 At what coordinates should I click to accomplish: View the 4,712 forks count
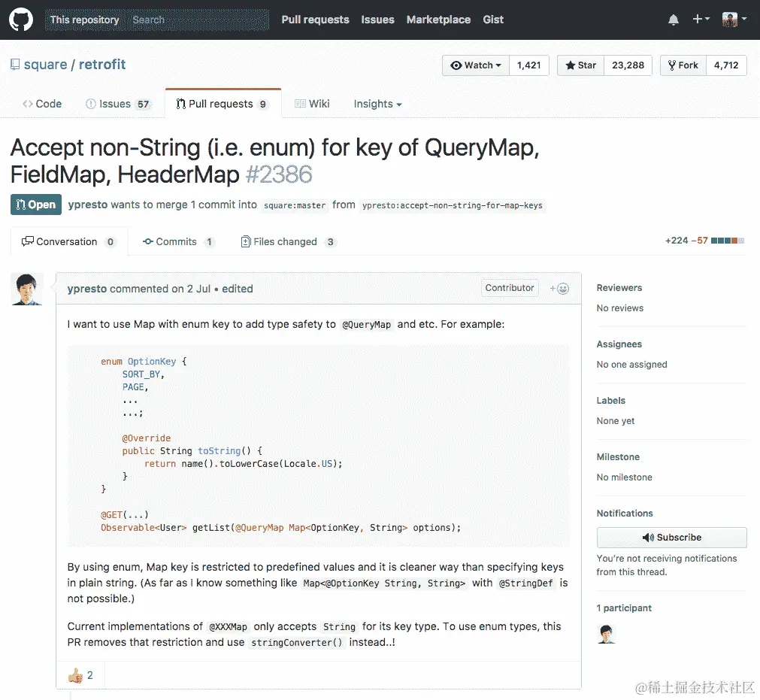tap(726, 65)
